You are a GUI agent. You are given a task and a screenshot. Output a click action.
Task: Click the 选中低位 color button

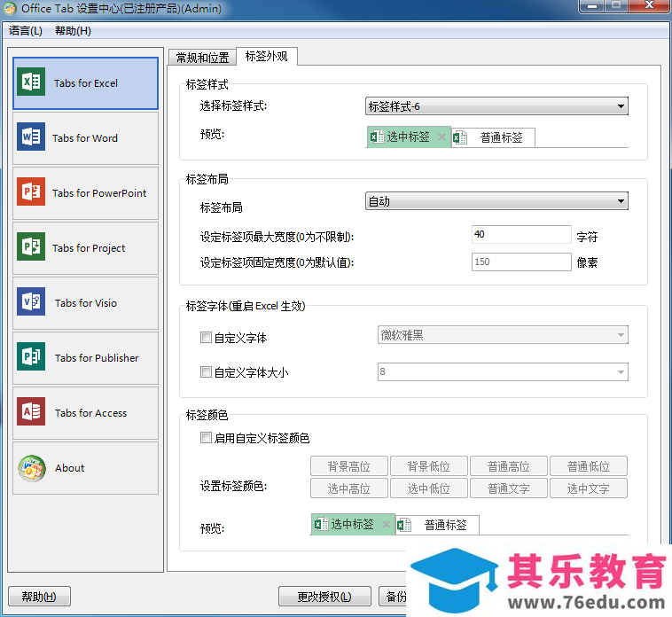point(428,488)
